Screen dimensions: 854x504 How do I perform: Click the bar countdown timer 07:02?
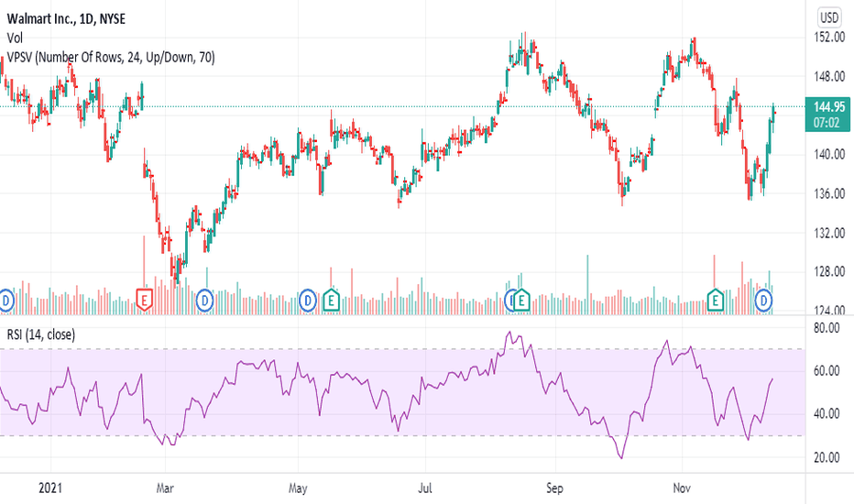pos(827,123)
